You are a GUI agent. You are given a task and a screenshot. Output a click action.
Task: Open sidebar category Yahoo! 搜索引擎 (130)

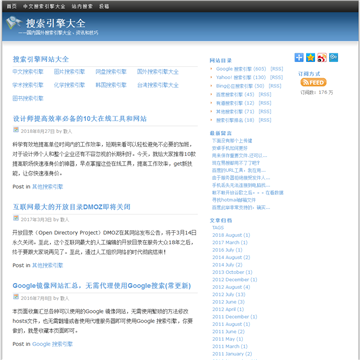[x=241, y=77]
